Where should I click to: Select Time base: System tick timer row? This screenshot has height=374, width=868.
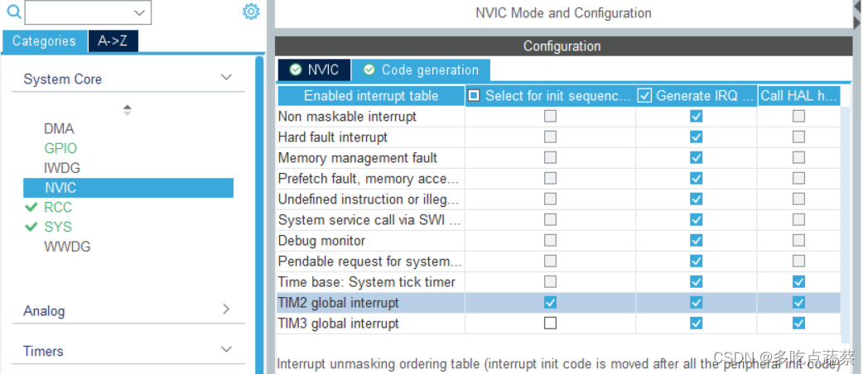pos(558,282)
